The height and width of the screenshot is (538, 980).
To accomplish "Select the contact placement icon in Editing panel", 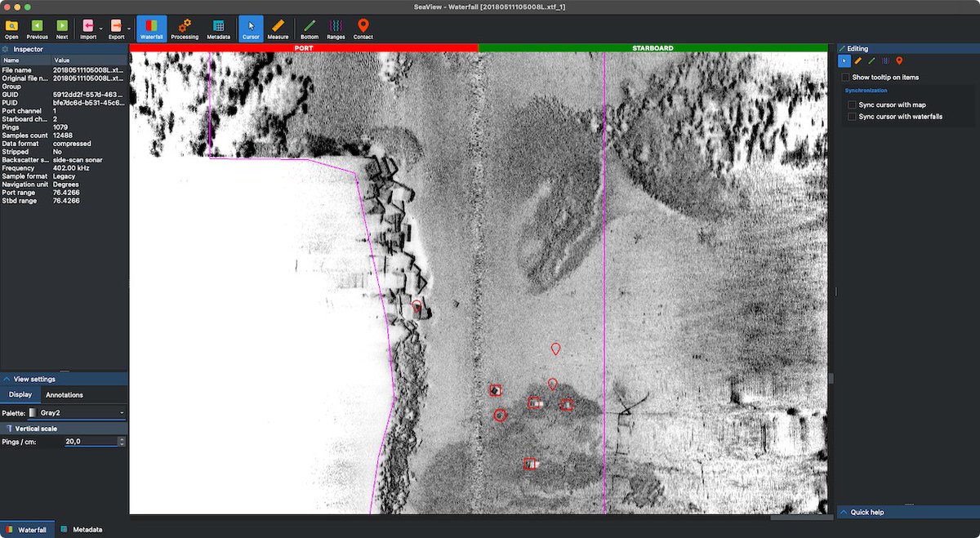I will click(x=899, y=60).
